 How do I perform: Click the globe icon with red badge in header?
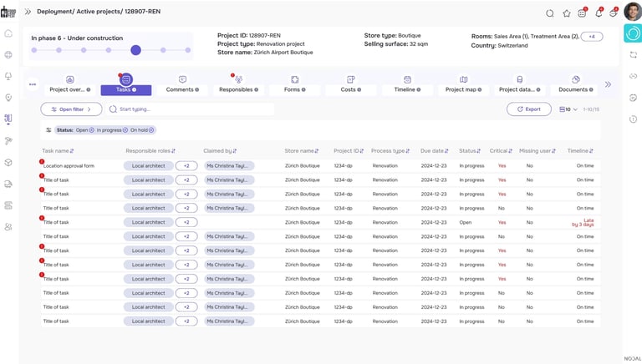[x=614, y=13]
